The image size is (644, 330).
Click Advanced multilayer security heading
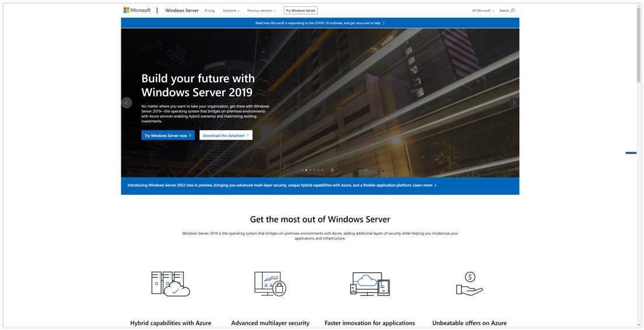pos(270,323)
